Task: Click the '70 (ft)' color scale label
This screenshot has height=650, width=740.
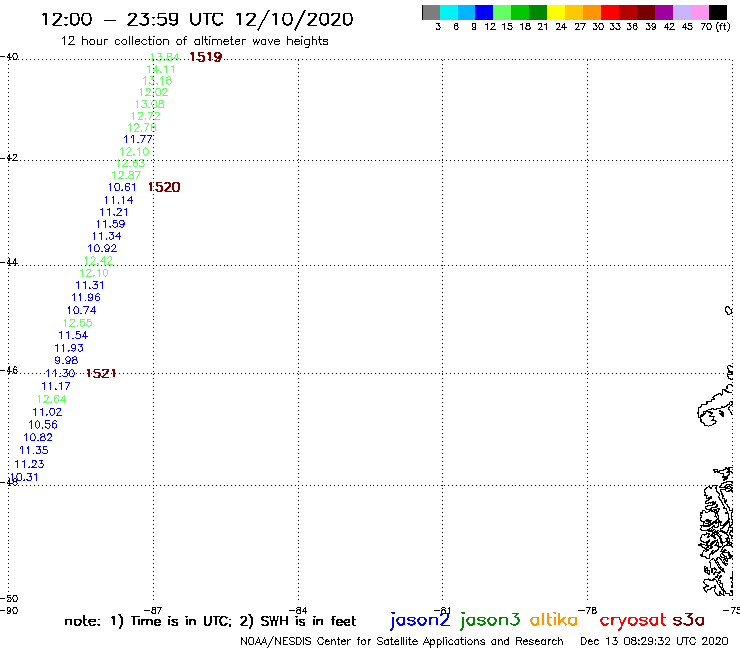Action: point(715,27)
